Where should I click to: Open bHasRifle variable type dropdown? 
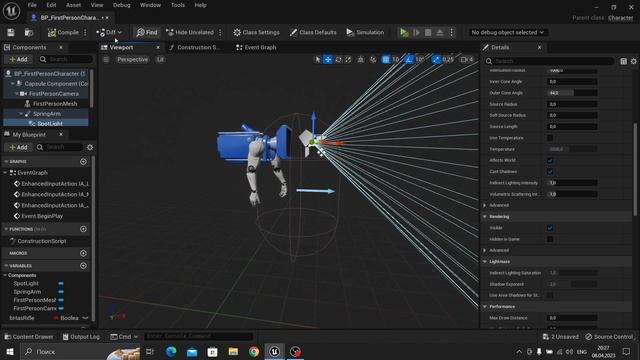point(70,318)
